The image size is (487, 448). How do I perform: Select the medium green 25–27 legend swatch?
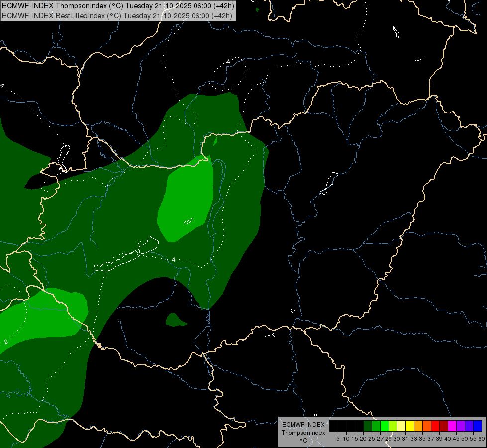376,426
